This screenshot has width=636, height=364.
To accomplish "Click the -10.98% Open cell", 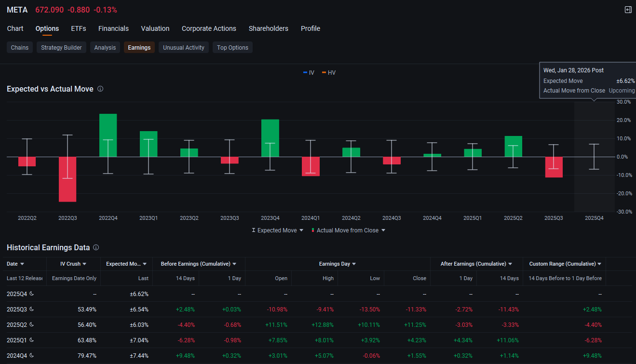I will coord(276,309).
